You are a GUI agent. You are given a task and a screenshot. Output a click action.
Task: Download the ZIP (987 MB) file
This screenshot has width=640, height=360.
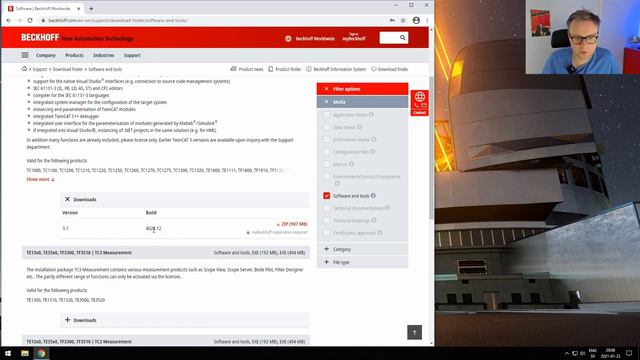[292, 224]
